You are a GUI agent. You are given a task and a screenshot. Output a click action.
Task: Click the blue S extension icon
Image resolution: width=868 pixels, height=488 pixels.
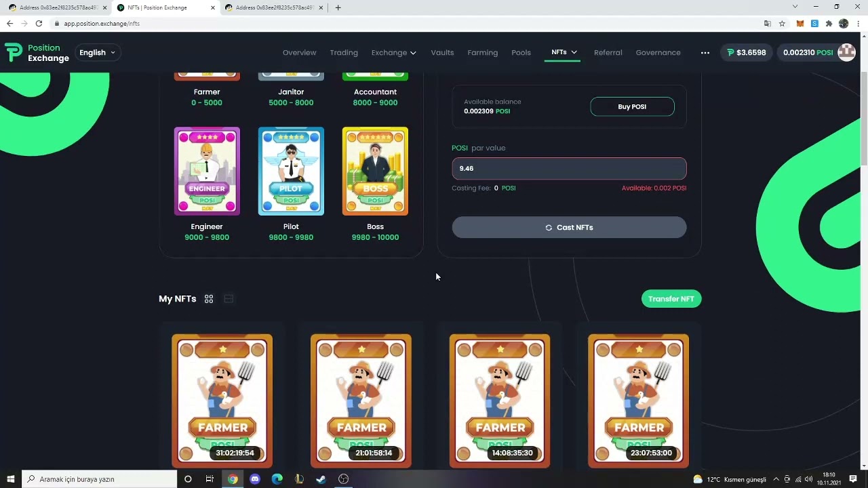(814, 23)
